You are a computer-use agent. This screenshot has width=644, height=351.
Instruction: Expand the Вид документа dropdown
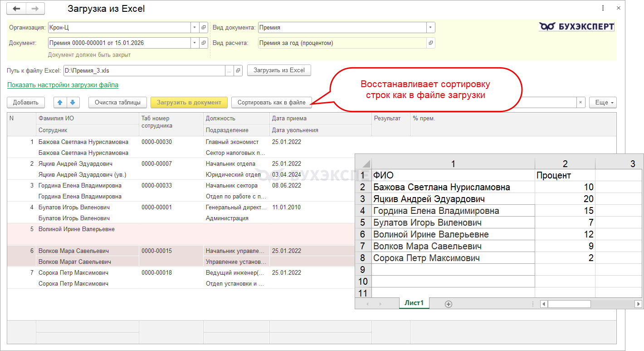click(x=430, y=28)
